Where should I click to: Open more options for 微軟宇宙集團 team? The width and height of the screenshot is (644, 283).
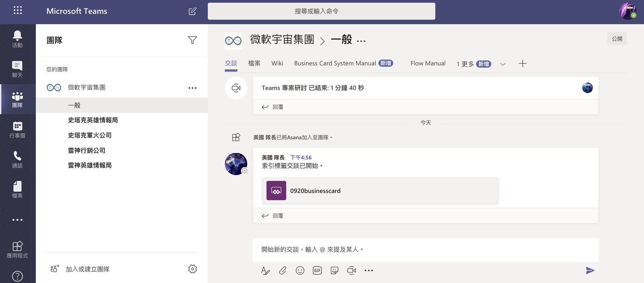pos(192,88)
